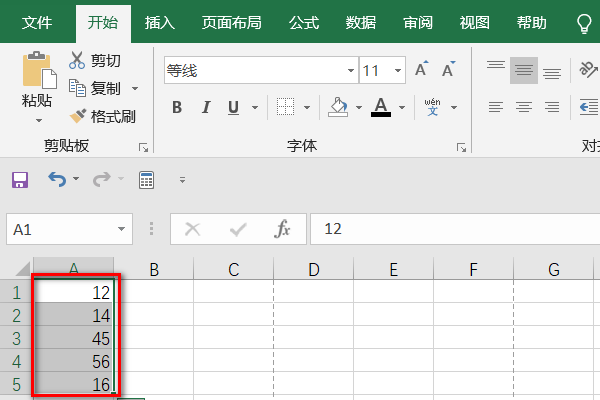
Task: Expand the Name Box dropdown arrow
Action: tap(121, 229)
